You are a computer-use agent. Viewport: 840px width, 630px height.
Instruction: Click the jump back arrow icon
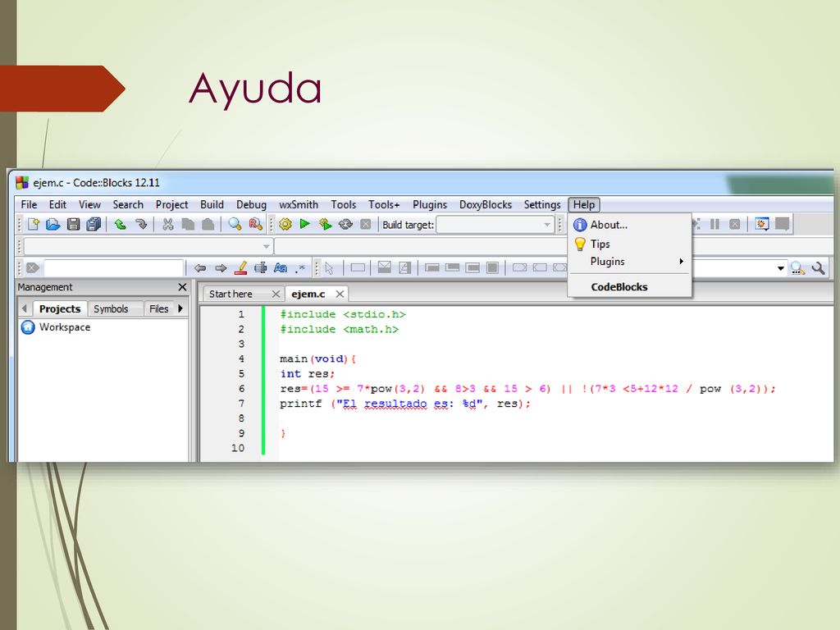point(200,268)
